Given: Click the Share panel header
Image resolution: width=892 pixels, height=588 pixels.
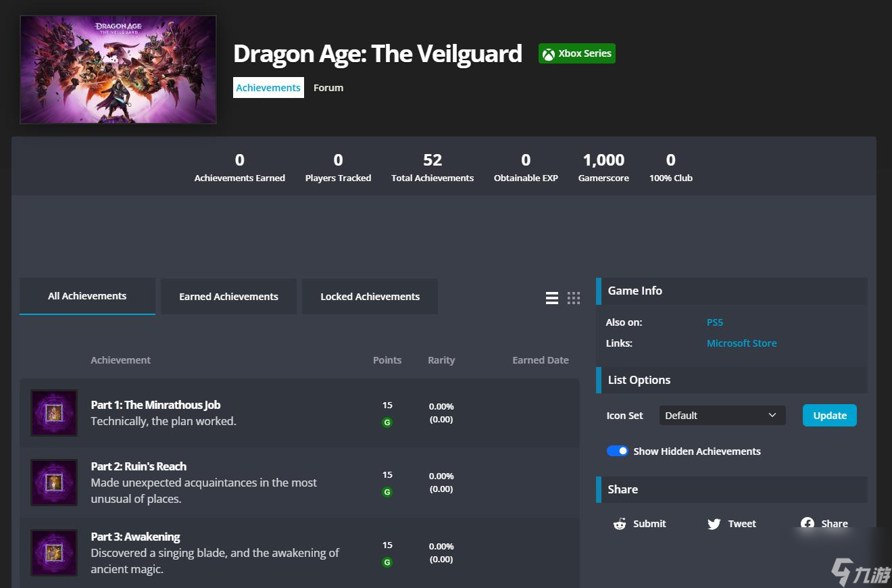Looking at the screenshot, I should [732, 489].
